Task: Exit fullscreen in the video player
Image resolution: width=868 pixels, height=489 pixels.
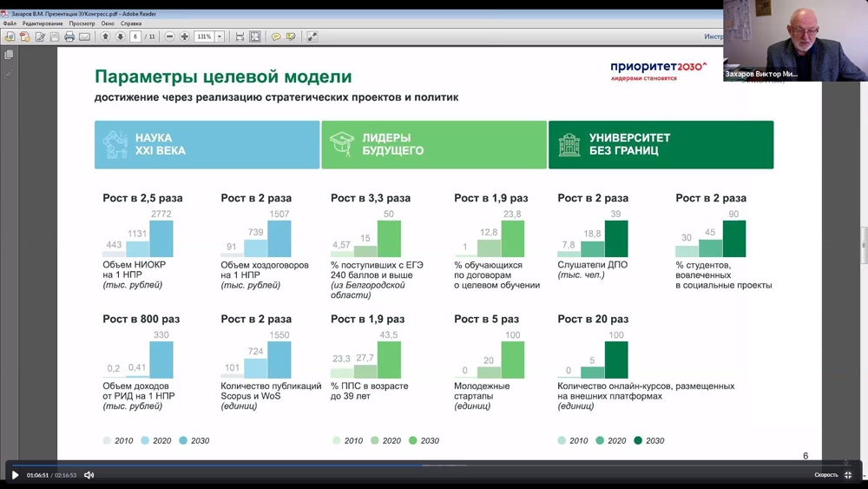Action: 848,475
